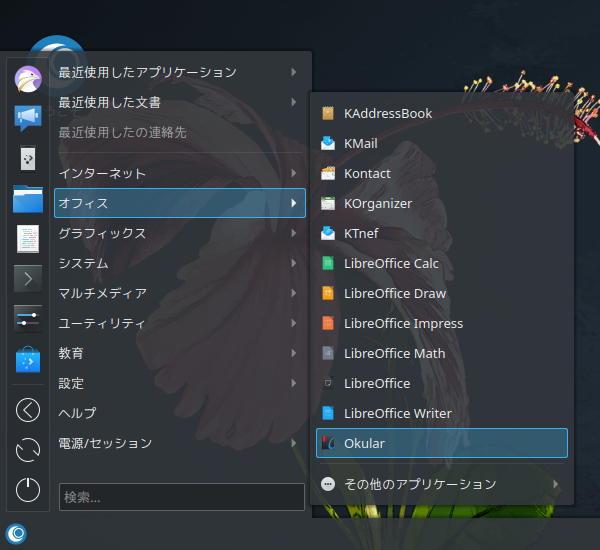This screenshot has width=600, height=550.
Task: Open the マルチメディア menu label
Action: (103, 293)
